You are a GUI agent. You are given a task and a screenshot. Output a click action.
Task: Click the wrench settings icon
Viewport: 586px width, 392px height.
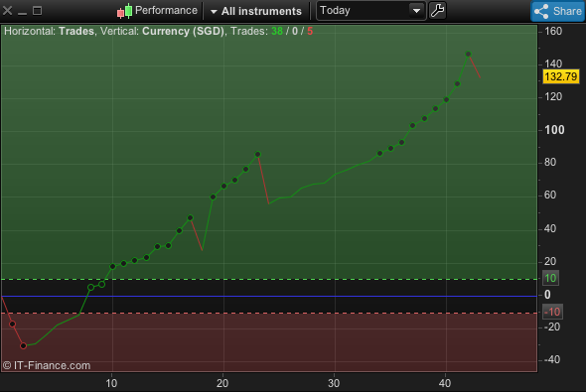(x=437, y=11)
